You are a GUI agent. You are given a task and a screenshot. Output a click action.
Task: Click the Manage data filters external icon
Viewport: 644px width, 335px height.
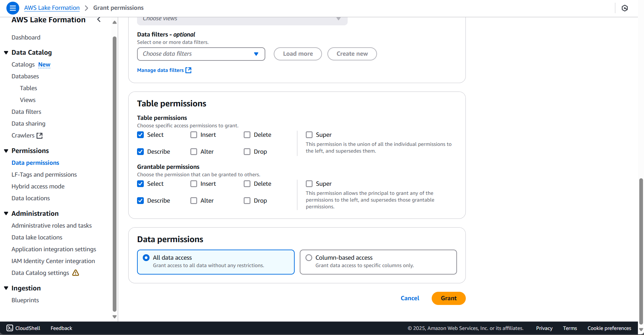pyautogui.click(x=188, y=70)
